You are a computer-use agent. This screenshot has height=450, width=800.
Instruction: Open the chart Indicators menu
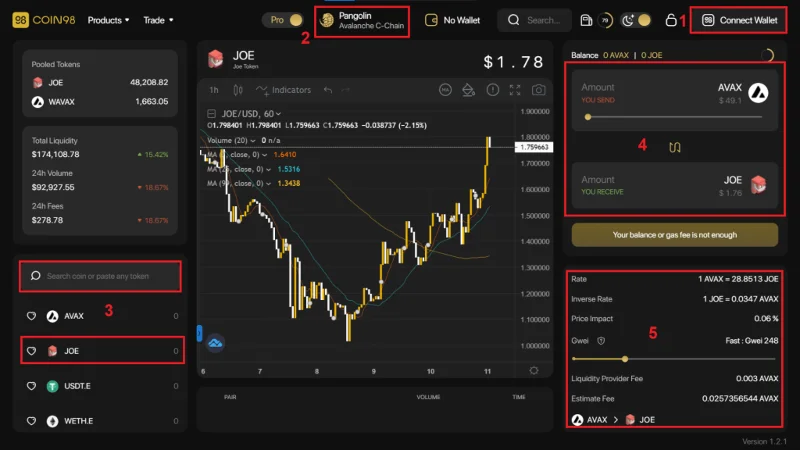click(284, 90)
